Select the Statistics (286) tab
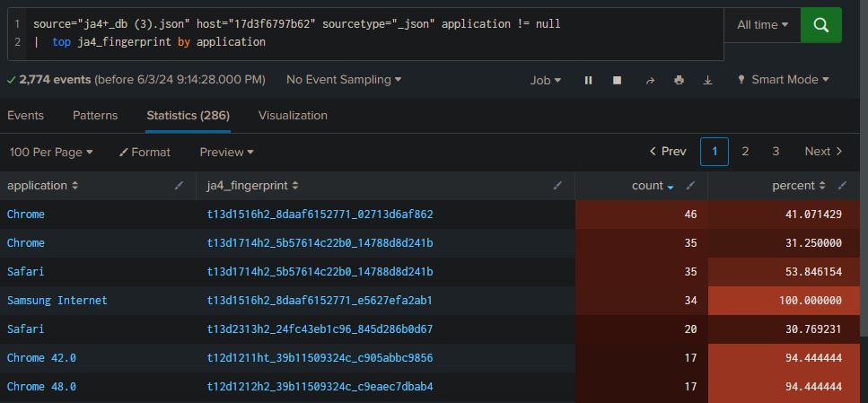This screenshot has height=403, width=868. coord(189,116)
